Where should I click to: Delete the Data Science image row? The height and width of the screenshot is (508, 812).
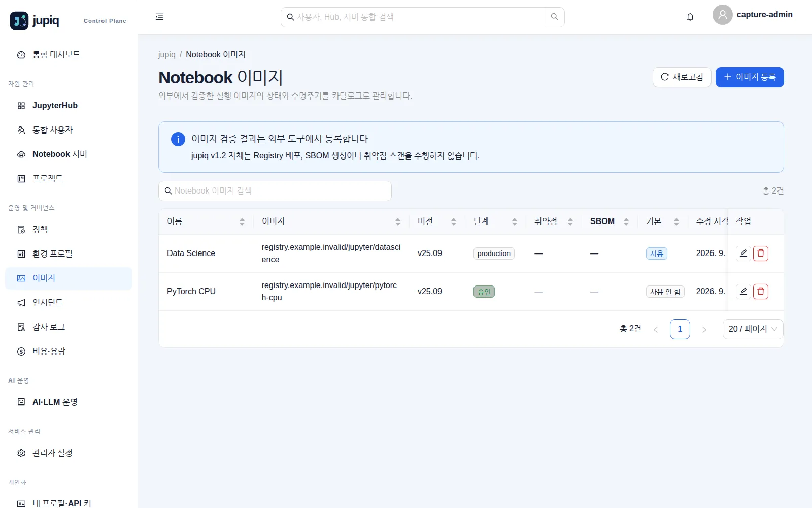[760, 253]
